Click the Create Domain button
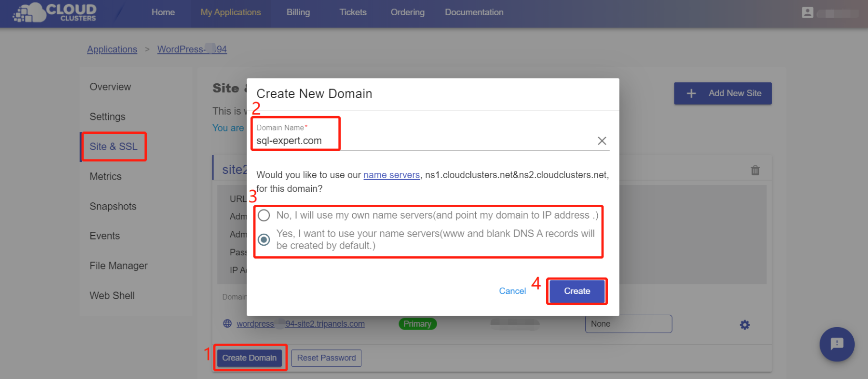The height and width of the screenshot is (379, 868). point(249,358)
